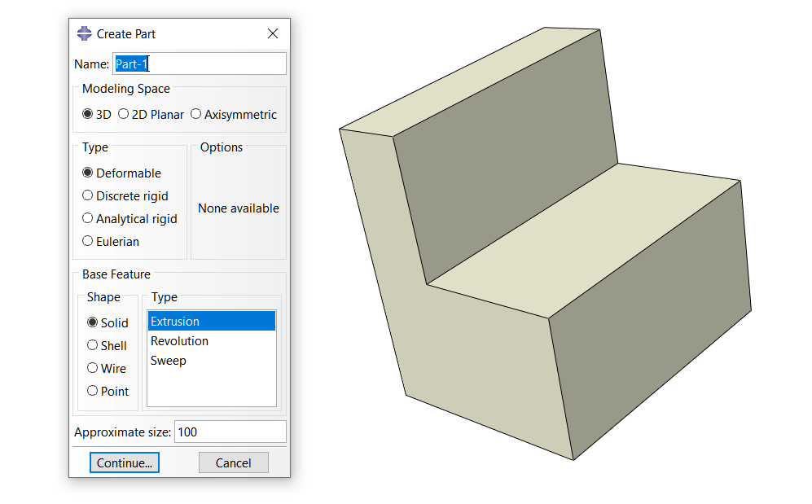Choose the Axisymmetric modeling space

coord(195,114)
